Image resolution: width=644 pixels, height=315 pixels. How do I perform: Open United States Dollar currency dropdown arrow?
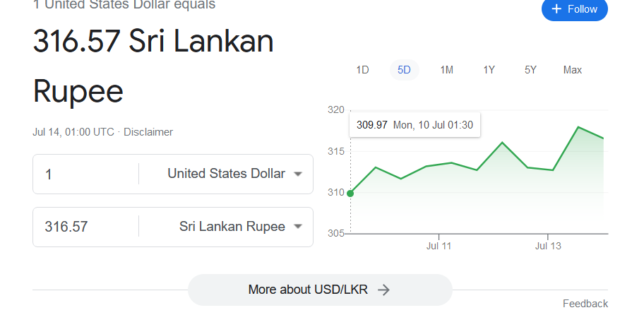(x=298, y=174)
